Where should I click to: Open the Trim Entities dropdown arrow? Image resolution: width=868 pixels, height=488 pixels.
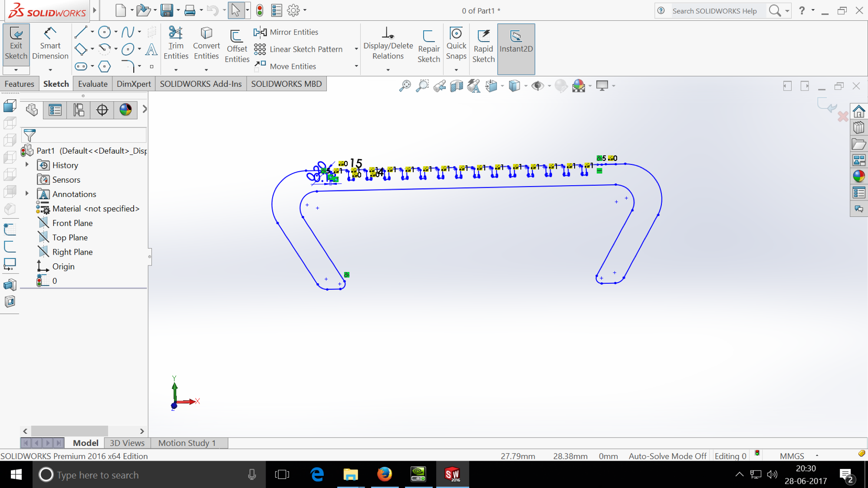click(176, 70)
